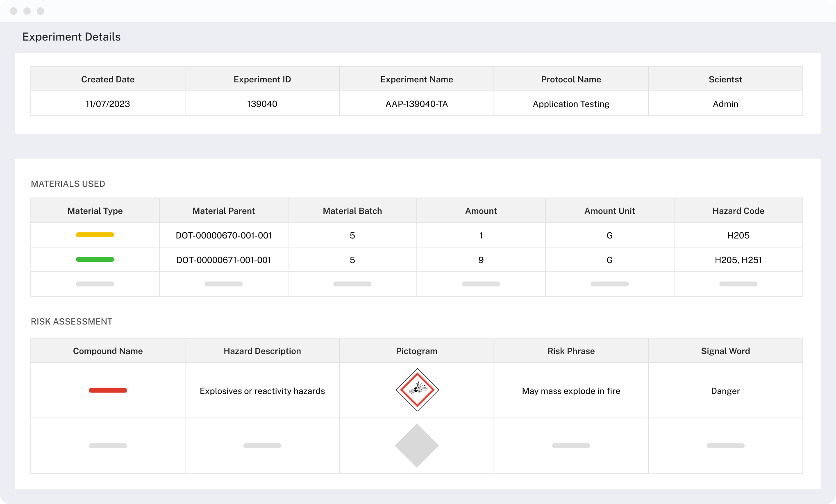
Task: Click the Experiment ID column header
Action: pos(262,79)
